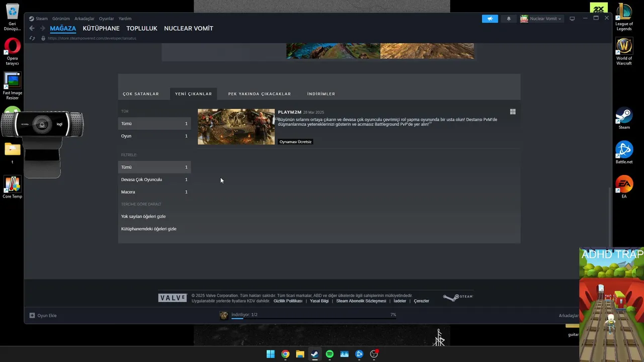
Task: Click the Windows platform icon on PLAYM2M row
Action: pyautogui.click(x=513, y=112)
